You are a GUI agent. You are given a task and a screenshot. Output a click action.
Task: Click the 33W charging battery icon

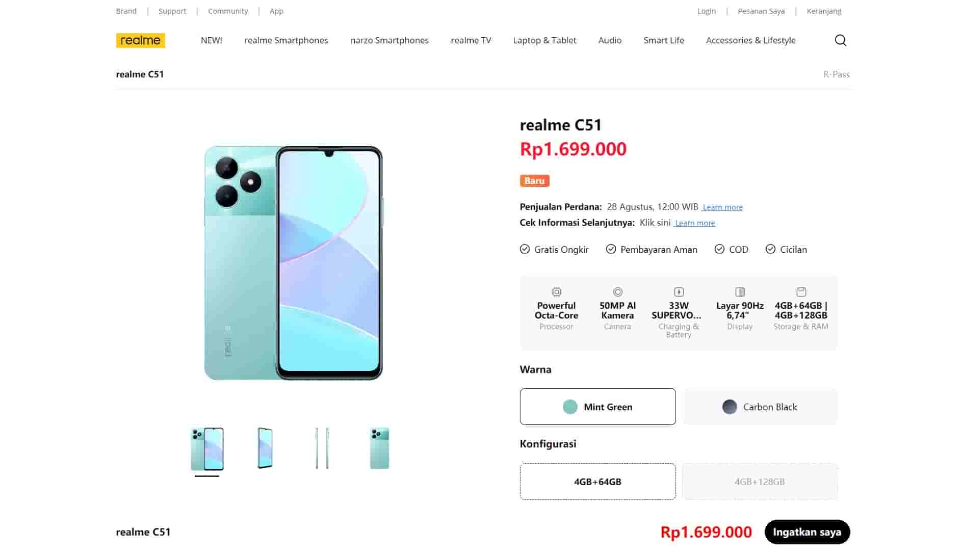click(x=679, y=292)
